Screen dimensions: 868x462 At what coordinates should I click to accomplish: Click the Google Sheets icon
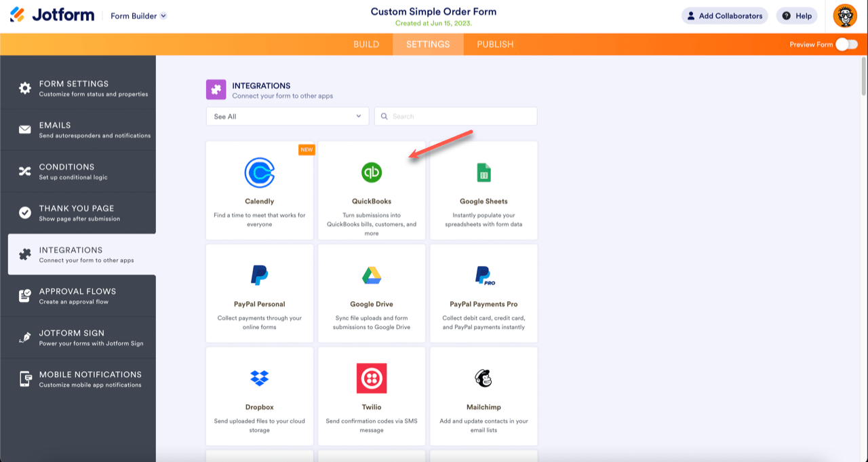click(x=484, y=172)
